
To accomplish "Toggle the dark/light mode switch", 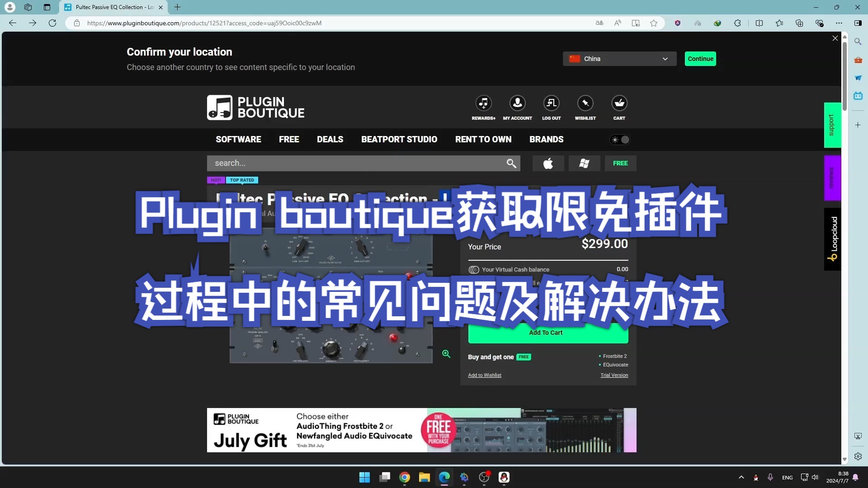I will [620, 140].
